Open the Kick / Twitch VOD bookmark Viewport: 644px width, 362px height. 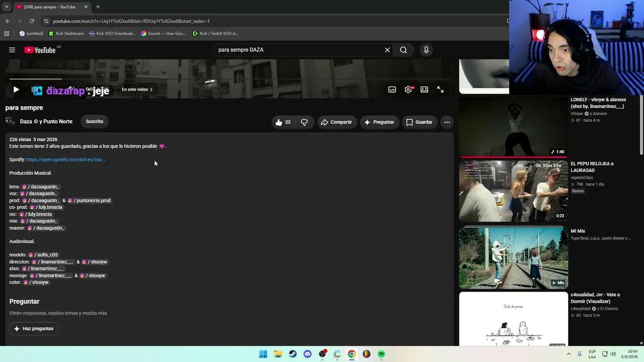point(215,34)
